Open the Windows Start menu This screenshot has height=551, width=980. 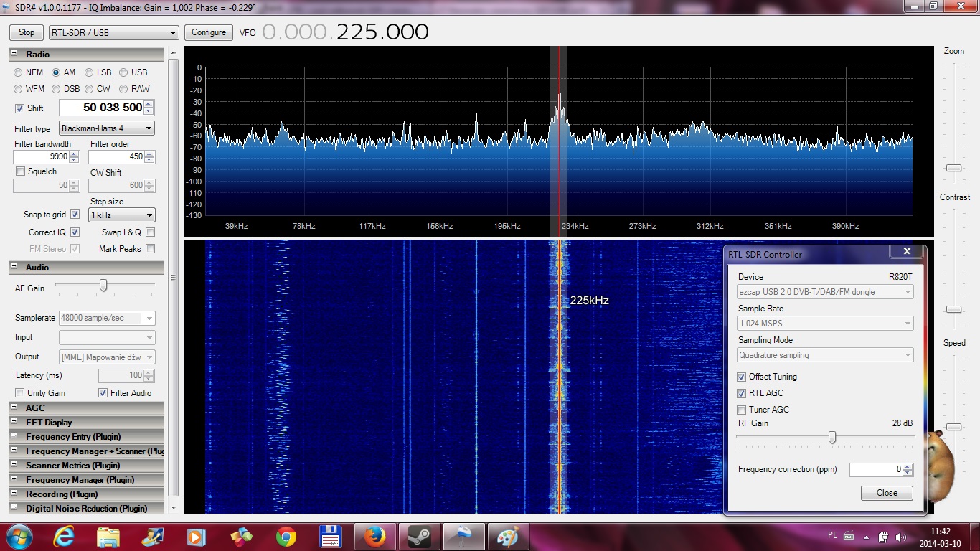(x=18, y=536)
